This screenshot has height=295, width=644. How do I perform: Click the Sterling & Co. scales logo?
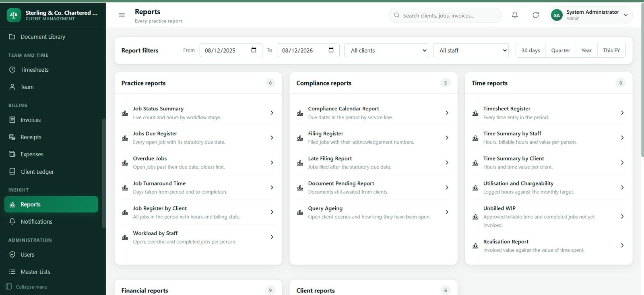[14, 15]
